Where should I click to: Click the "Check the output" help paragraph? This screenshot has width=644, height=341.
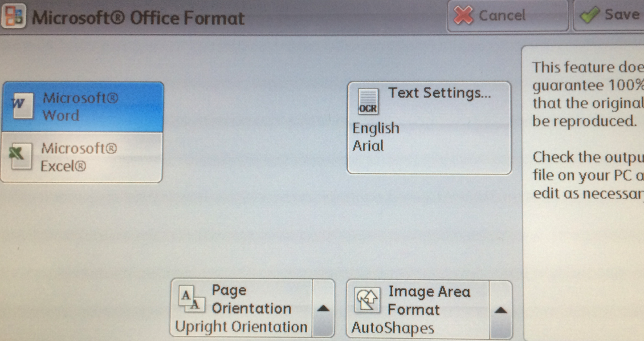[588, 175]
